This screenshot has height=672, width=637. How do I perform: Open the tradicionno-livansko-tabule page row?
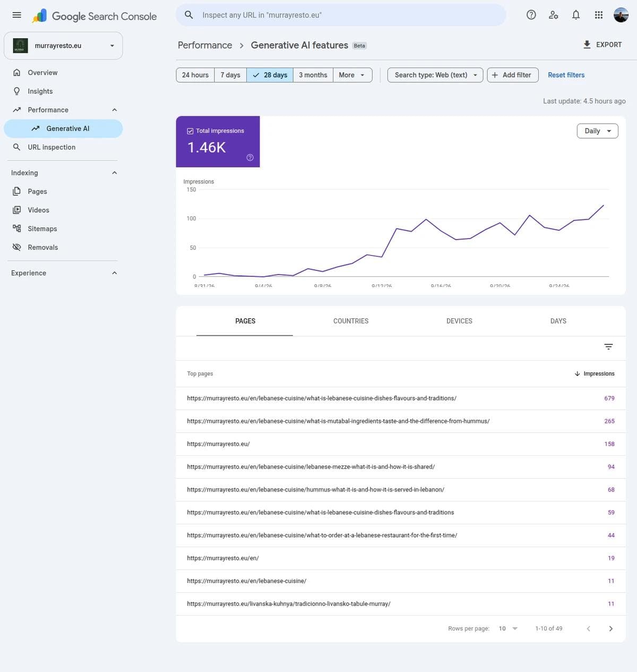pyautogui.click(x=401, y=603)
